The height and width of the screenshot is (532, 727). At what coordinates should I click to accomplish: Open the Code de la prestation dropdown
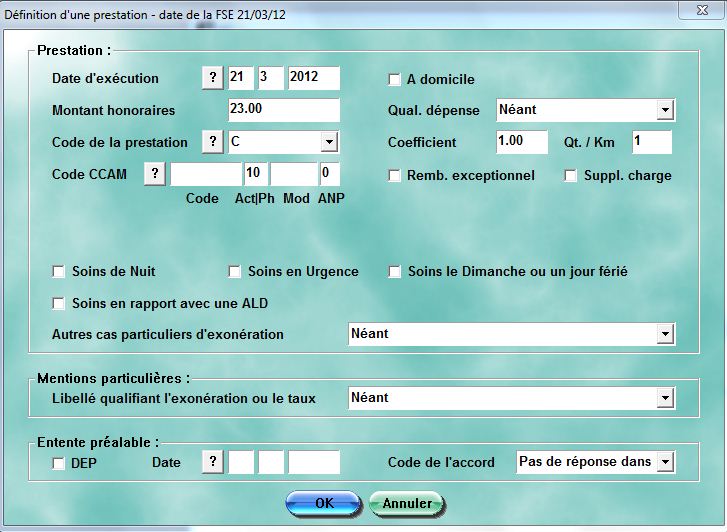coord(329,142)
